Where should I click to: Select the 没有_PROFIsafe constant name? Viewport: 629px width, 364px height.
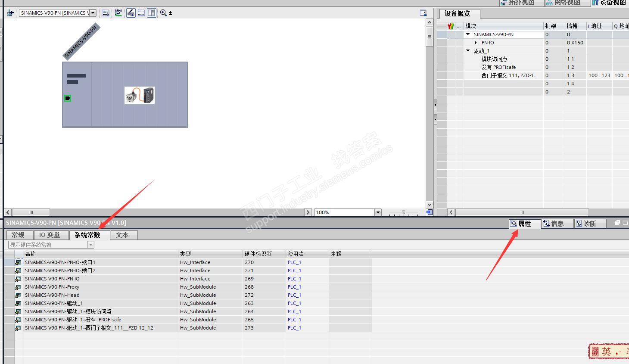73,320
